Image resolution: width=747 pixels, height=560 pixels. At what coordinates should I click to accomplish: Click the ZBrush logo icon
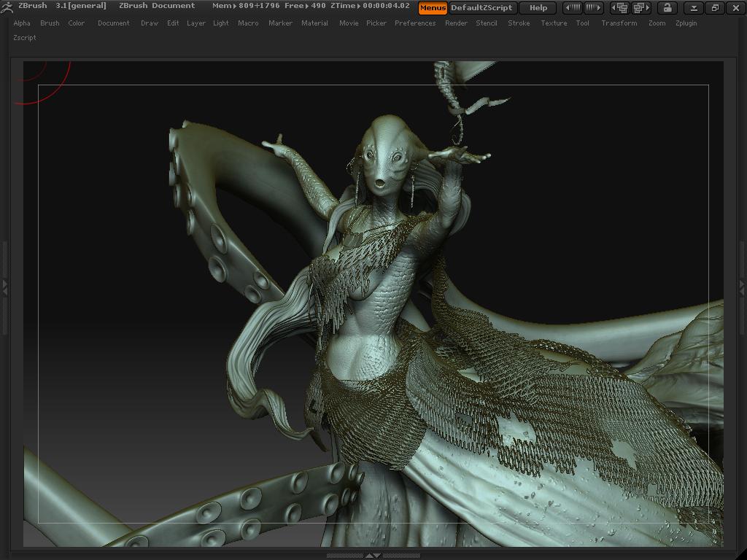[x=7, y=7]
